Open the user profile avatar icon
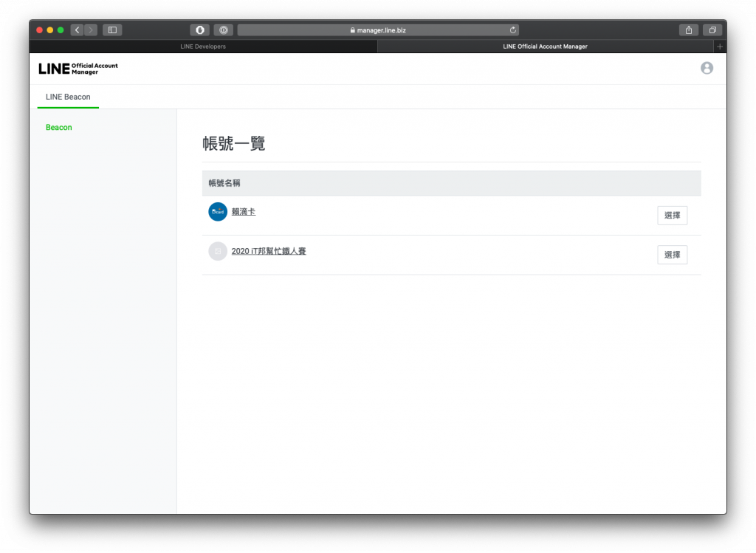756x553 pixels. pos(707,68)
